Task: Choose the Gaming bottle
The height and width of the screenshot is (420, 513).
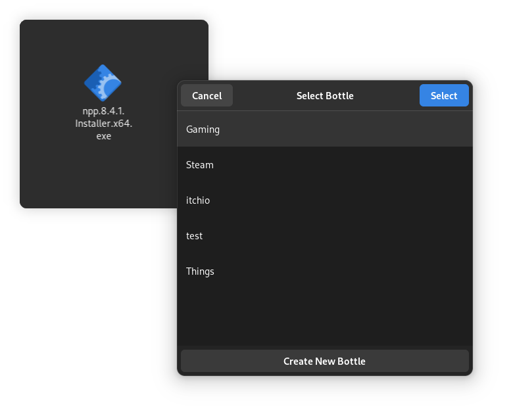Action: click(203, 129)
